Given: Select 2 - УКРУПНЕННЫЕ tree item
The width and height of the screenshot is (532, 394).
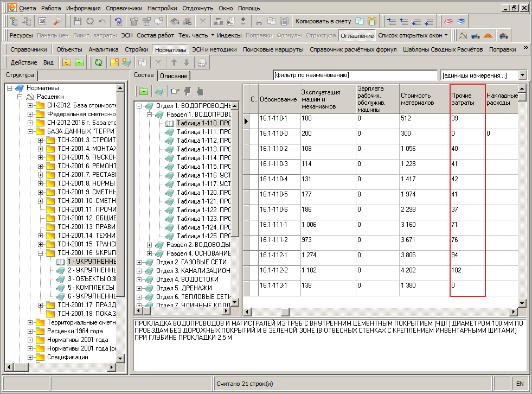Looking at the screenshot, I should 92,270.
